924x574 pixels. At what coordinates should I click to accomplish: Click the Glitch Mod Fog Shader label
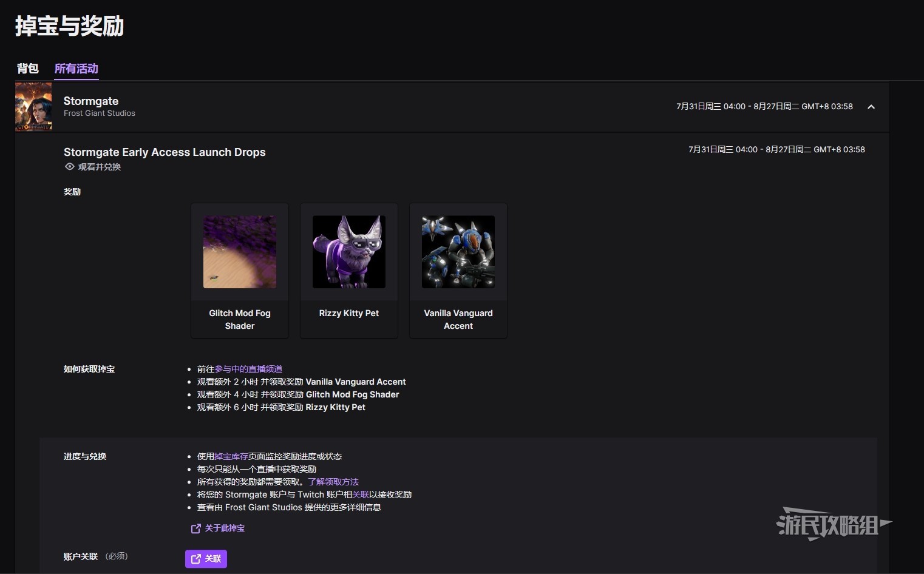click(x=240, y=319)
